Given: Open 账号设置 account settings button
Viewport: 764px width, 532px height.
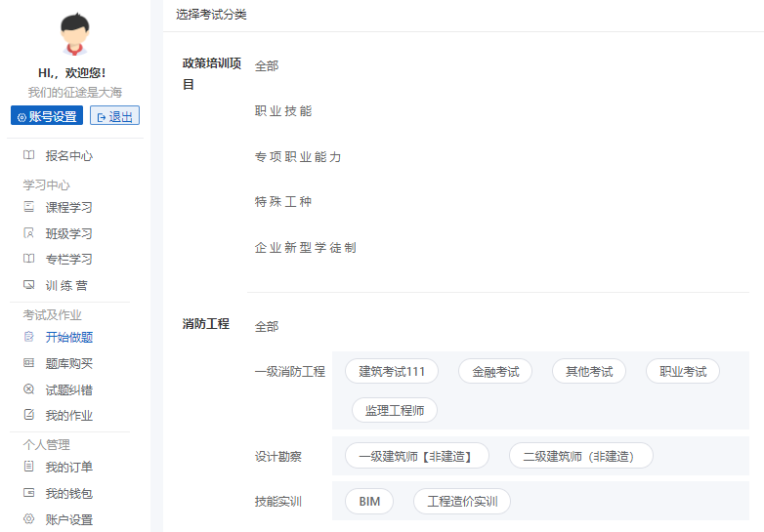Looking at the screenshot, I should (x=47, y=116).
